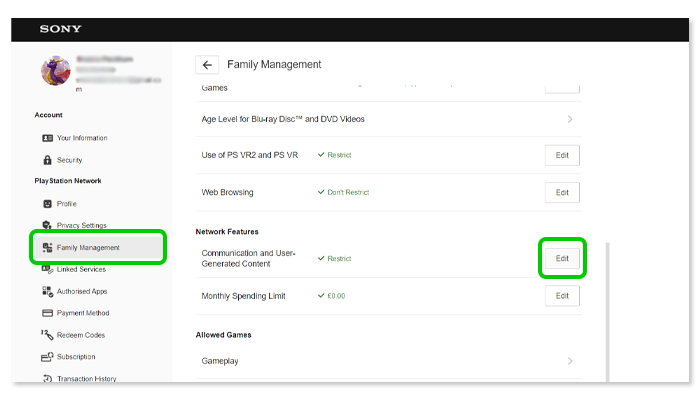Click the Communication and User-Generated Content label

pyautogui.click(x=248, y=258)
